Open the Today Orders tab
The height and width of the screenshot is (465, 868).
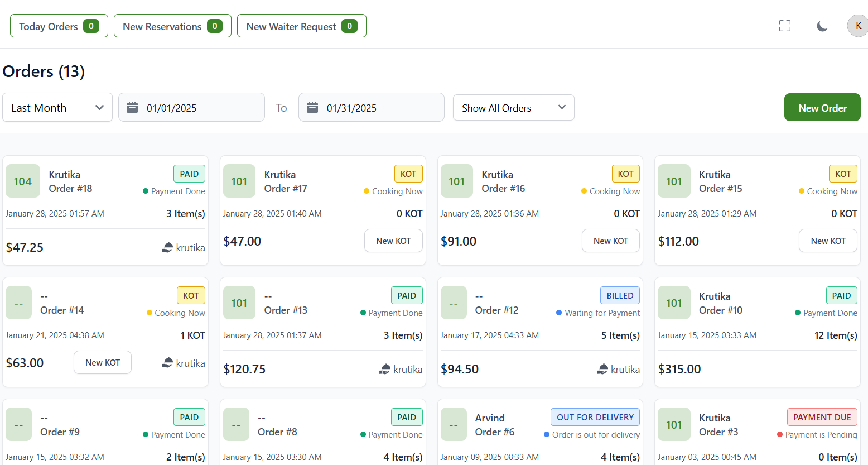(59, 26)
